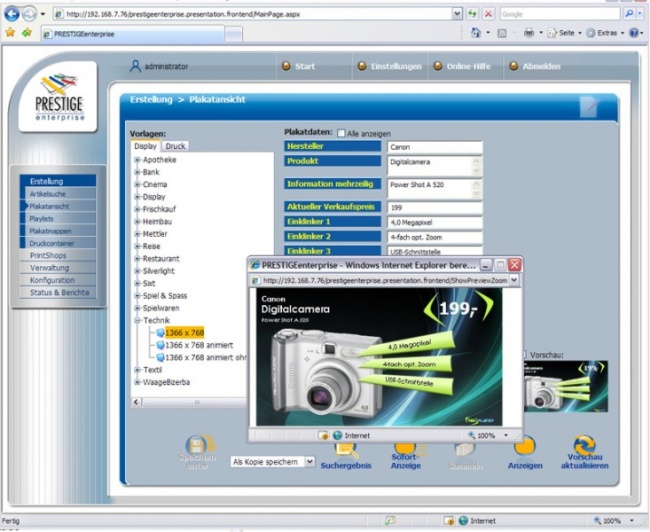Toggle the Vorschau checkbox
The width and height of the screenshot is (650, 532).
(x=524, y=355)
